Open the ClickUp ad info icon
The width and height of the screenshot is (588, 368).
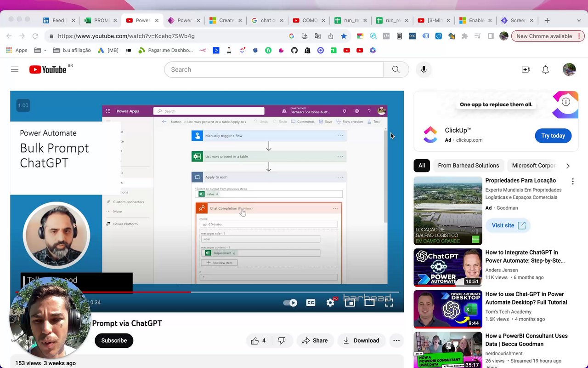566,102
